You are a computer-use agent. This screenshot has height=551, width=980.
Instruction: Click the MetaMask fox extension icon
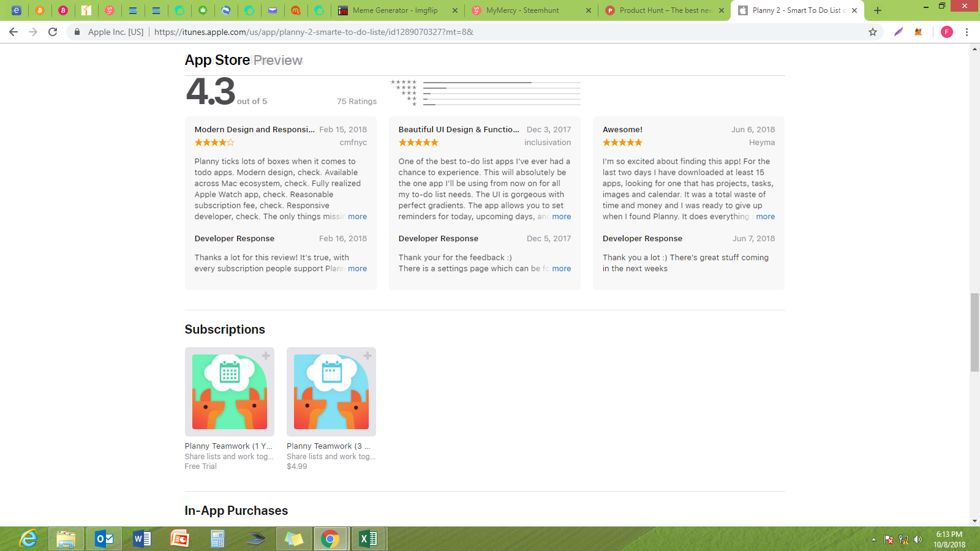918,32
